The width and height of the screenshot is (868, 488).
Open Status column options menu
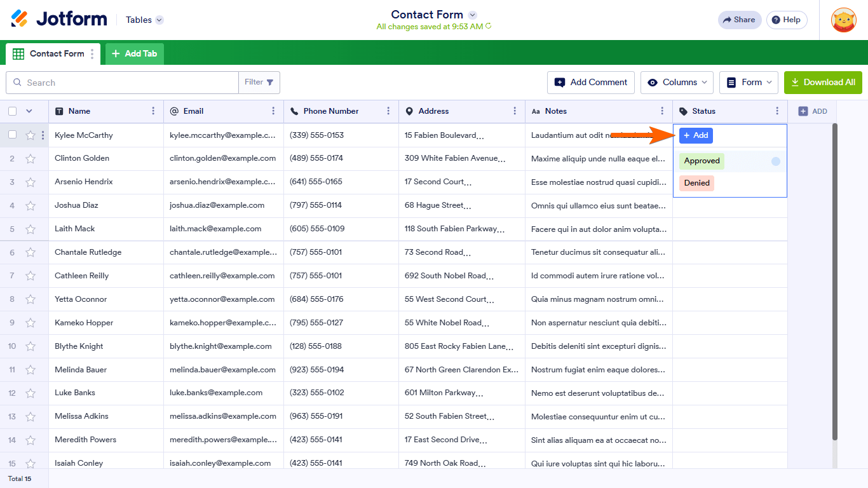point(777,111)
